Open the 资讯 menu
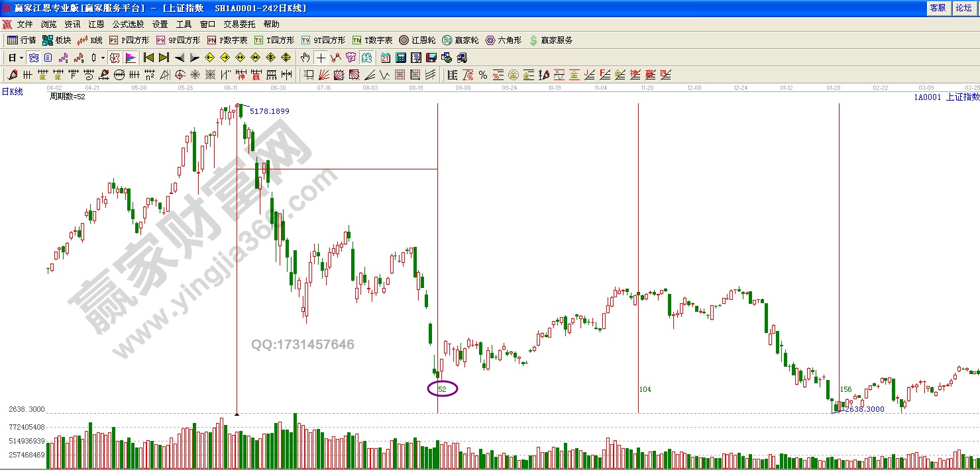The height and width of the screenshot is (472, 980). point(72,24)
